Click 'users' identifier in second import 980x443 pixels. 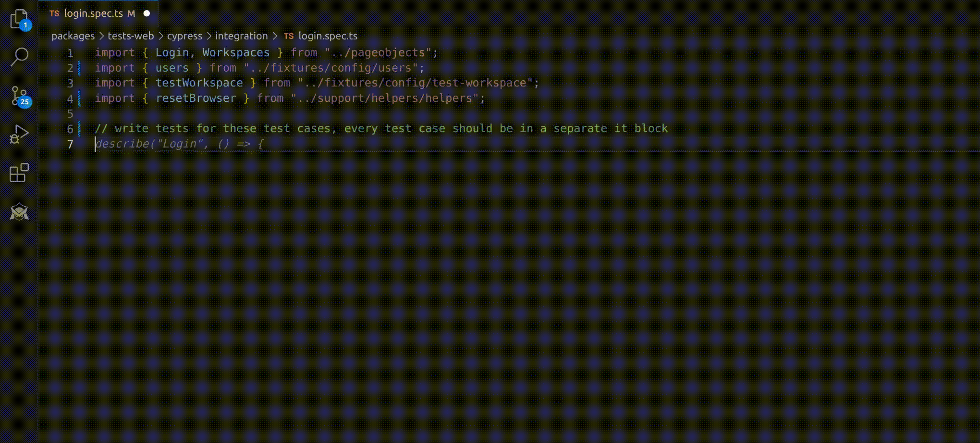pyautogui.click(x=172, y=68)
